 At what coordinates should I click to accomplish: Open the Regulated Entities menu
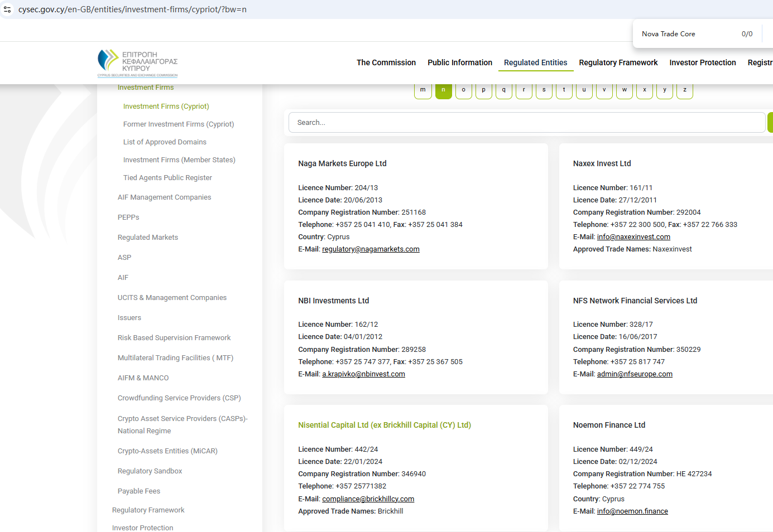coord(535,62)
